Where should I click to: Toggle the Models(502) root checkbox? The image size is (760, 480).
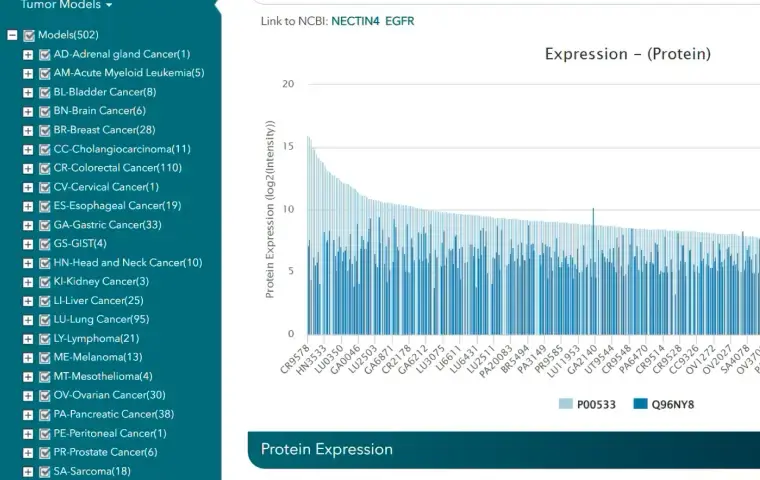29,35
